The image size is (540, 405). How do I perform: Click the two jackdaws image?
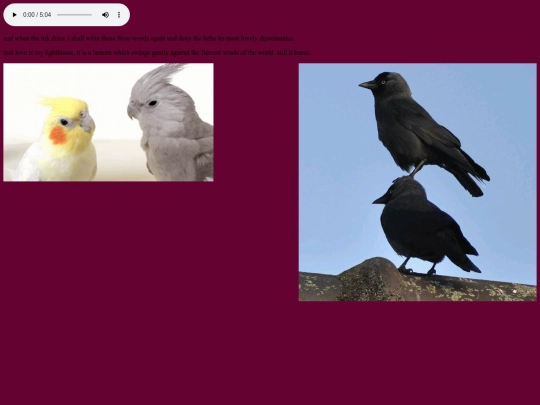tap(417, 182)
